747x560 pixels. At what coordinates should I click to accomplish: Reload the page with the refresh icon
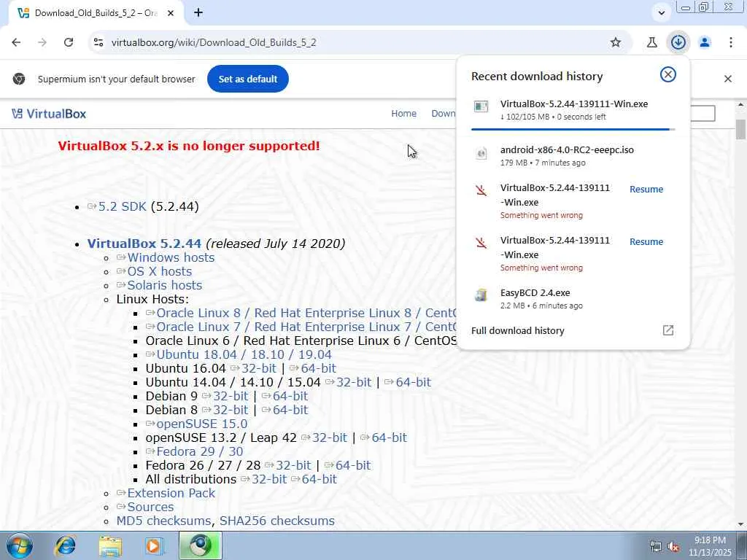tap(69, 42)
